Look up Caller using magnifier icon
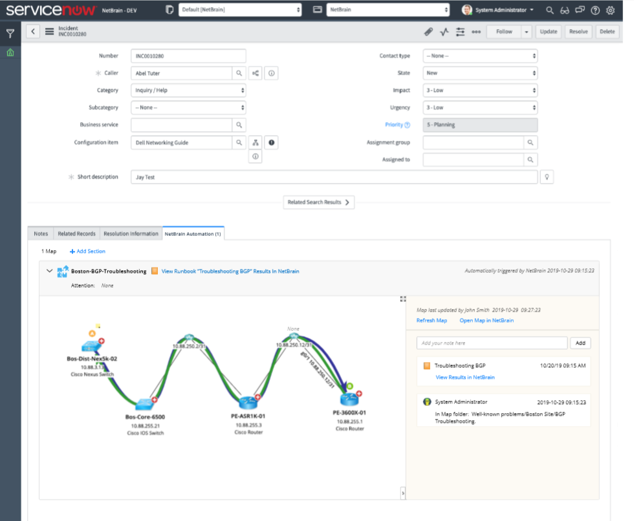Screen dimensions: 634x521 pos(239,73)
